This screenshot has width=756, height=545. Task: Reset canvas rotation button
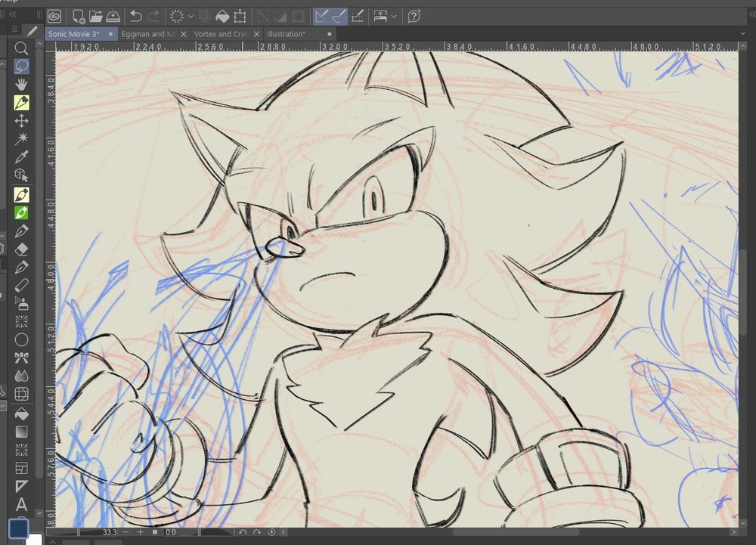(271, 532)
